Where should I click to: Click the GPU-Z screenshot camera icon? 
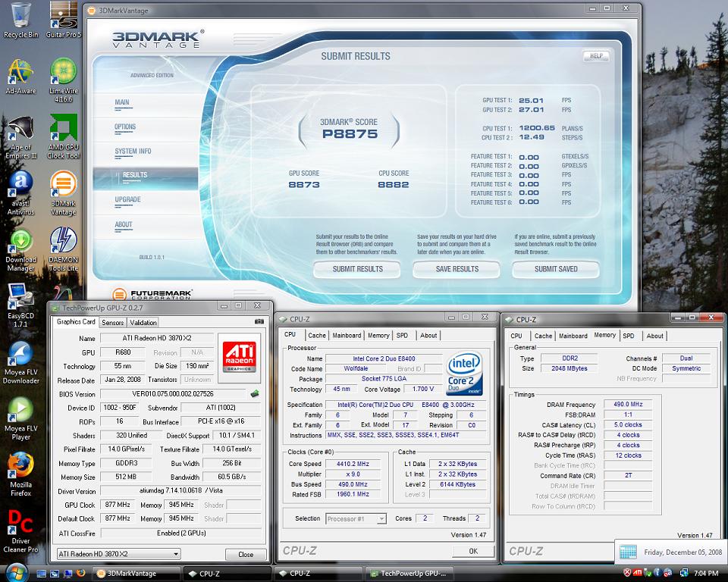[259, 321]
